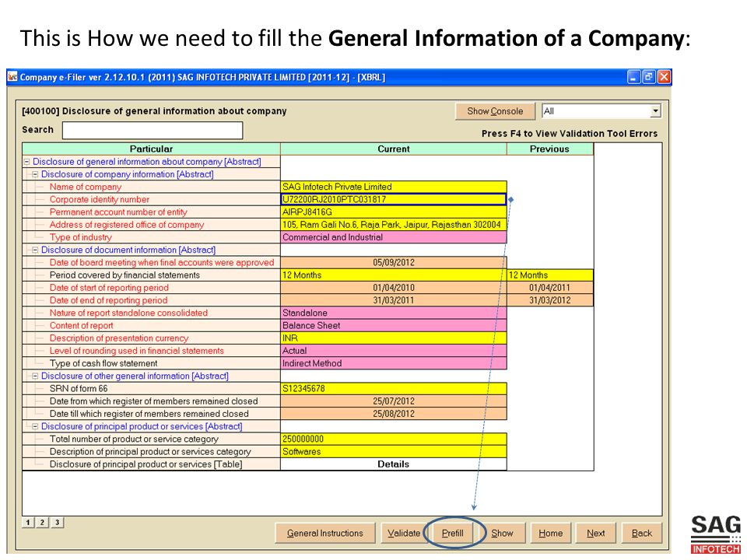747x560 pixels.
Task: Select the 'Actual' level of rounding cell
Action: (x=394, y=351)
